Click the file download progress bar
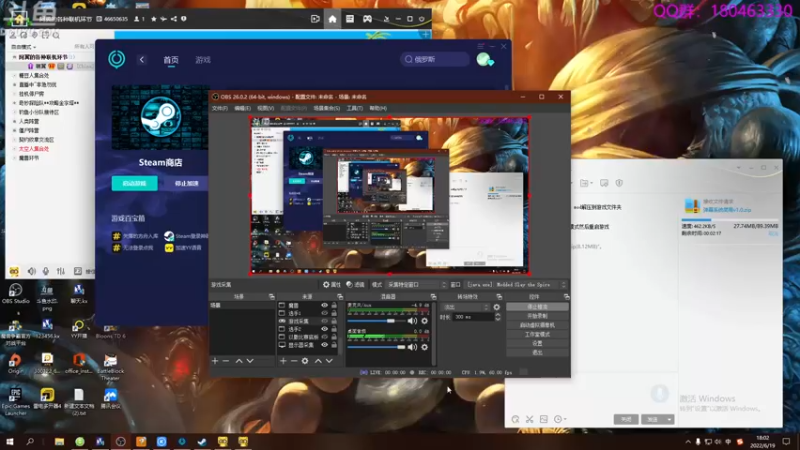The image size is (800, 450). 730,220
